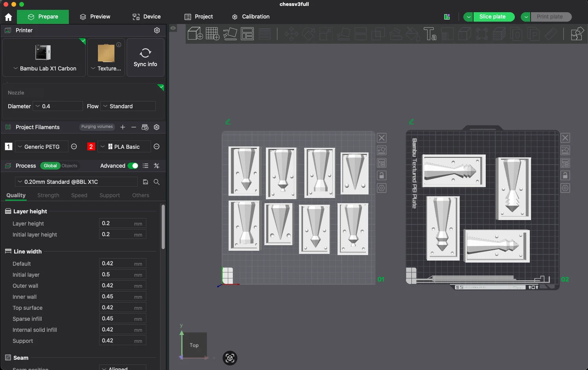The image size is (588, 370).
Task: Open nozzle Diameter 0.4 dropdown
Action: click(x=58, y=106)
